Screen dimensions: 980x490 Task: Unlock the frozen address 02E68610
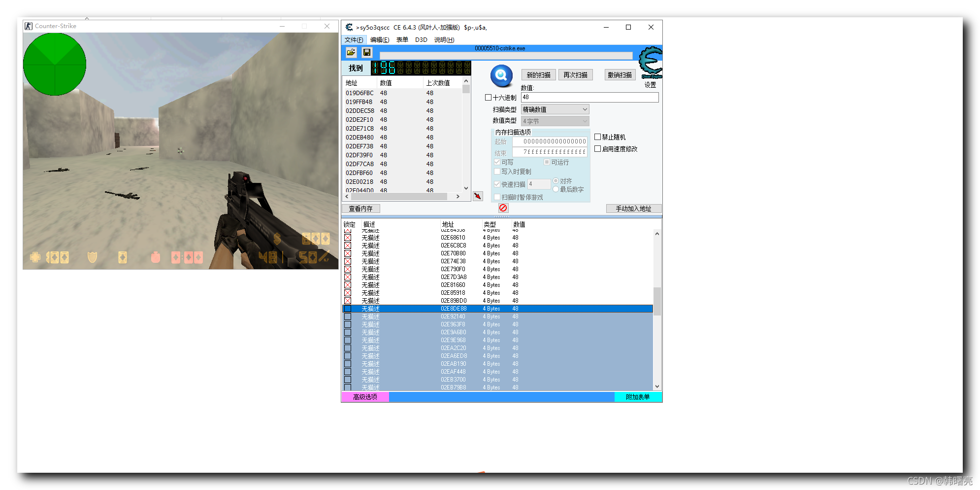point(348,238)
